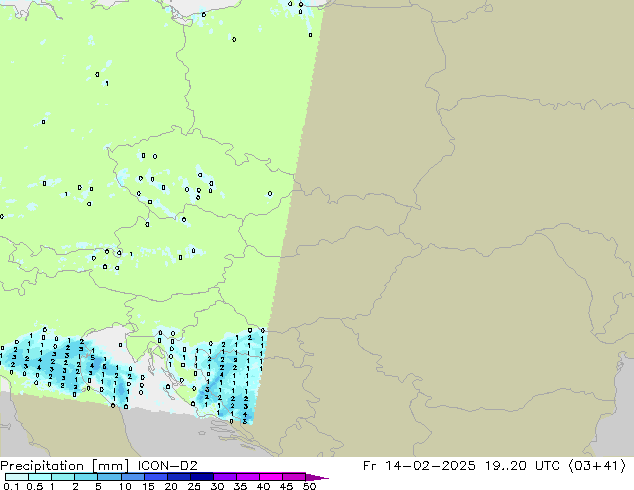Select the 20–25 mm legend color swatch

coord(178,477)
